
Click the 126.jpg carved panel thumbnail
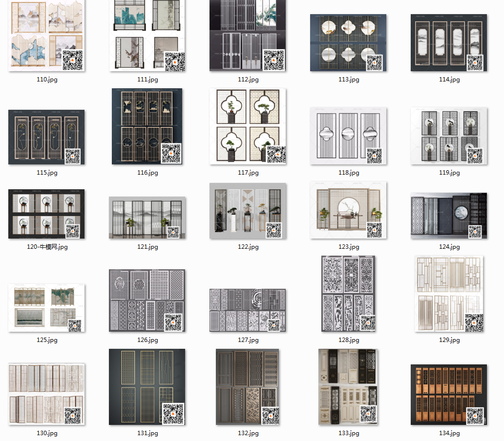click(147, 301)
